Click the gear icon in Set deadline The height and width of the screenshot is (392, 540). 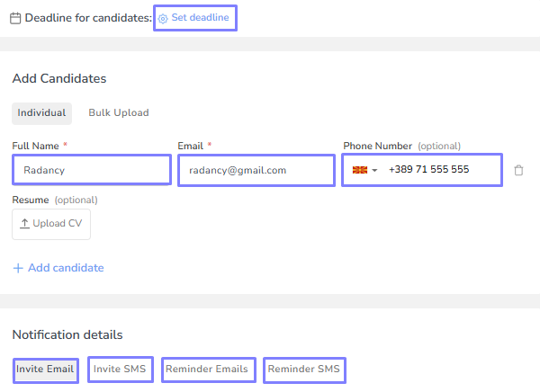pos(163,18)
